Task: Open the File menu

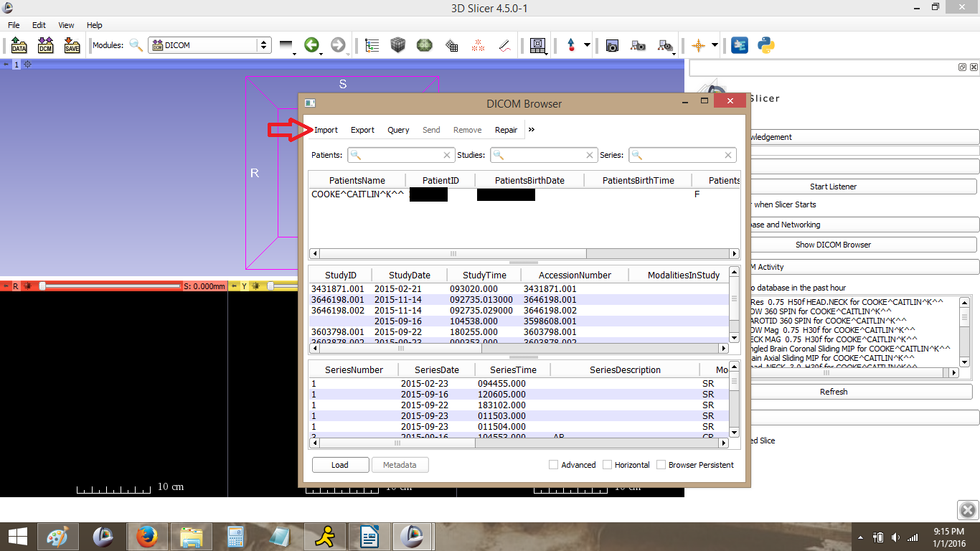Action: tap(14, 25)
